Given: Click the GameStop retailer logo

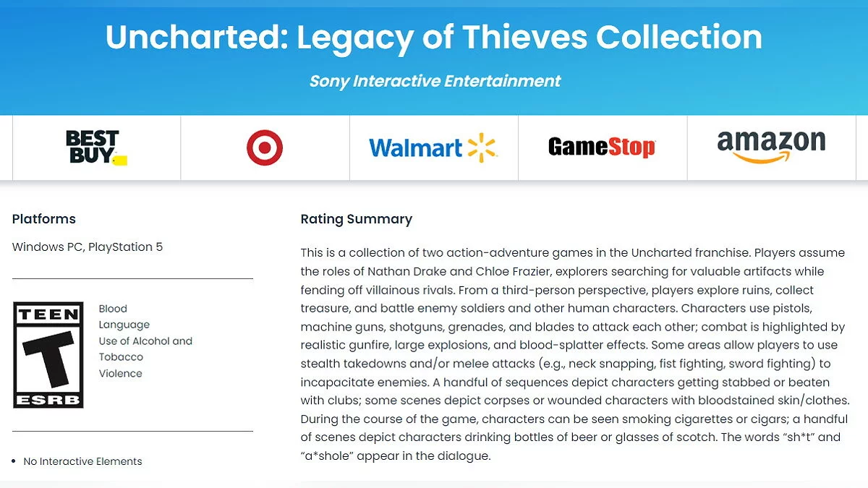Looking at the screenshot, I should pyautogui.click(x=602, y=147).
